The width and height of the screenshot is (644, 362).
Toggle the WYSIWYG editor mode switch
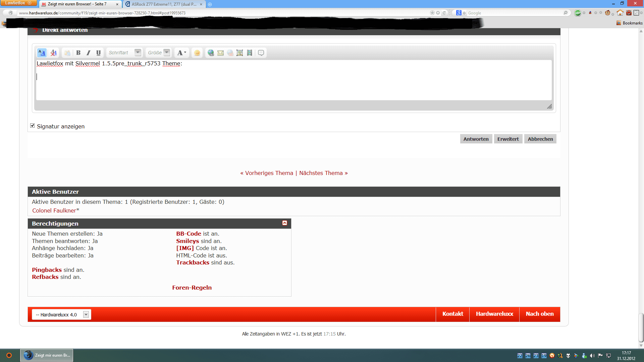(42, 53)
